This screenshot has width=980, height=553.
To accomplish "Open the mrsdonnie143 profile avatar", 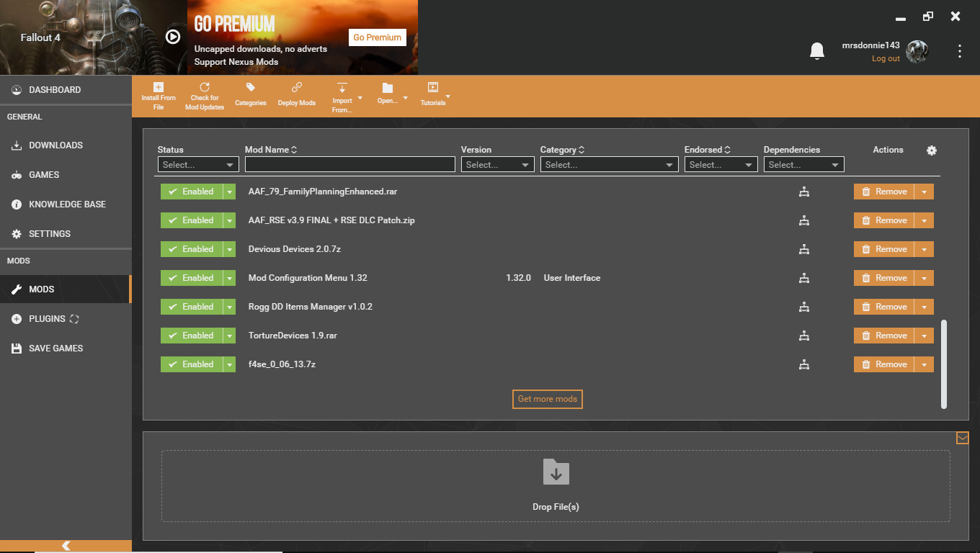I will click(917, 51).
